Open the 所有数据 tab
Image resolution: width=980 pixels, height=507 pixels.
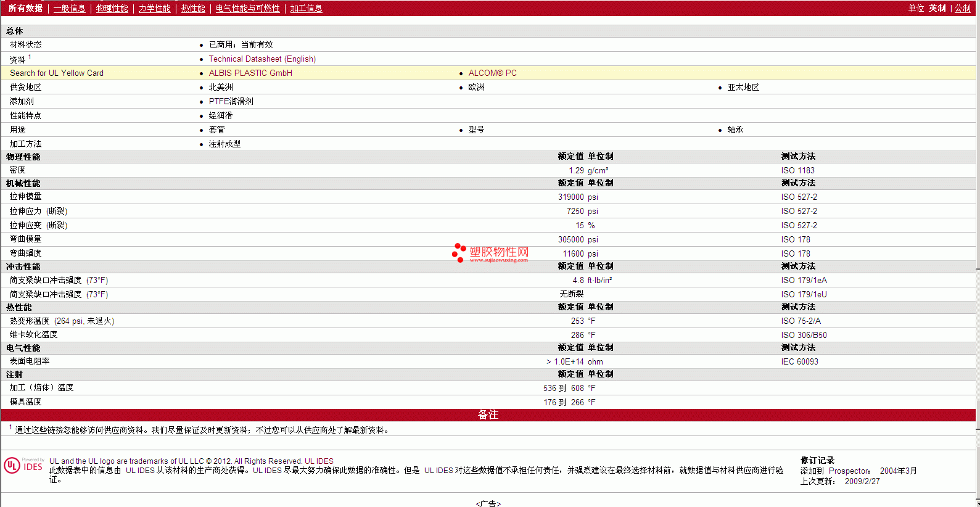coord(25,9)
